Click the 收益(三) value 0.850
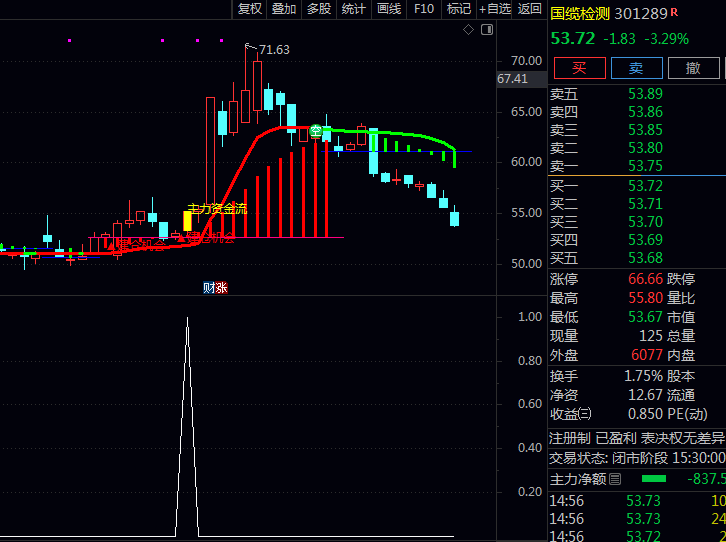 [645, 414]
